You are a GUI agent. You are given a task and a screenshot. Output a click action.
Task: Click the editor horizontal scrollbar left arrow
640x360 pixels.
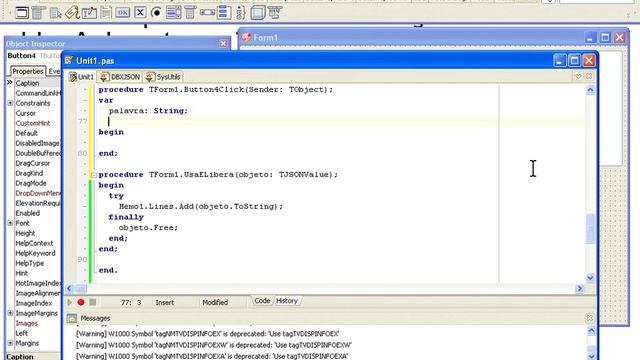[x=69, y=289]
